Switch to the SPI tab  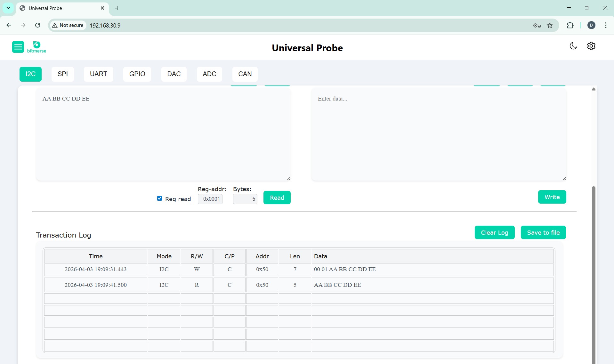coord(63,74)
